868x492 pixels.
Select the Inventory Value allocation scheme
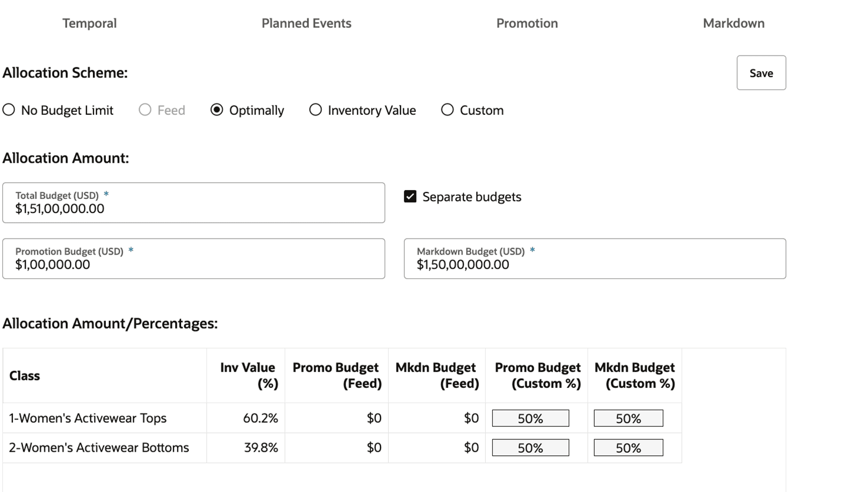click(315, 110)
